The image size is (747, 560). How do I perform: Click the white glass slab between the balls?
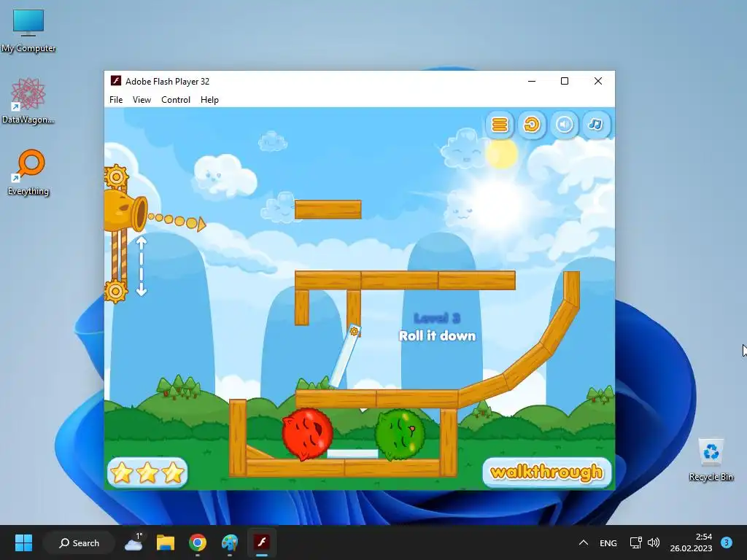[x=352, y=454]
